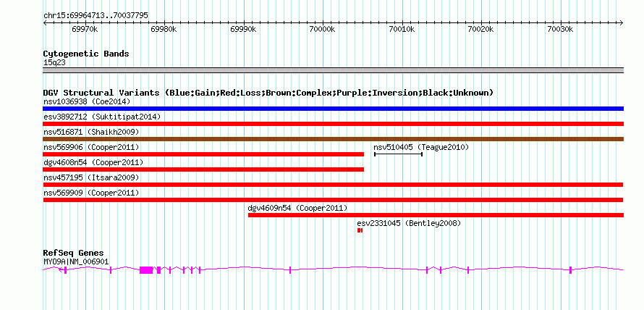Click the Cytogenetic Bands track title
This screenshot has height=310, width=644.
point(86,54)
